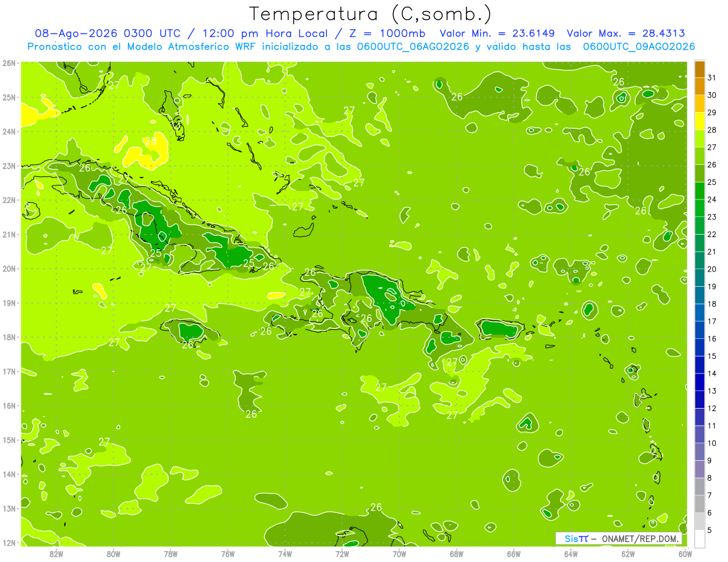Click the legend value "31"
This screenshot has height=562, width=728.
(712, 78)
